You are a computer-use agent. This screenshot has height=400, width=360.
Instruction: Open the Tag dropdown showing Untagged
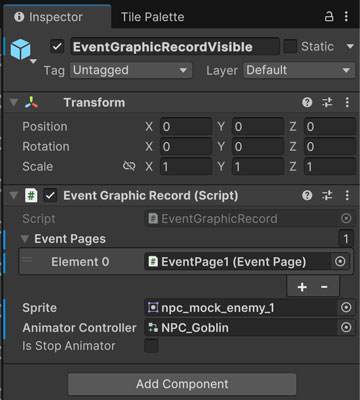131,70
